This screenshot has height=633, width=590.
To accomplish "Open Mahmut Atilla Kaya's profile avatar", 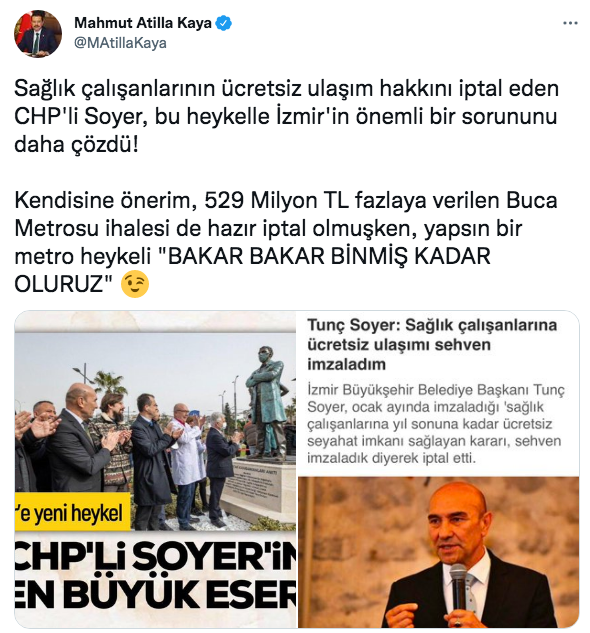I will 38,34.
